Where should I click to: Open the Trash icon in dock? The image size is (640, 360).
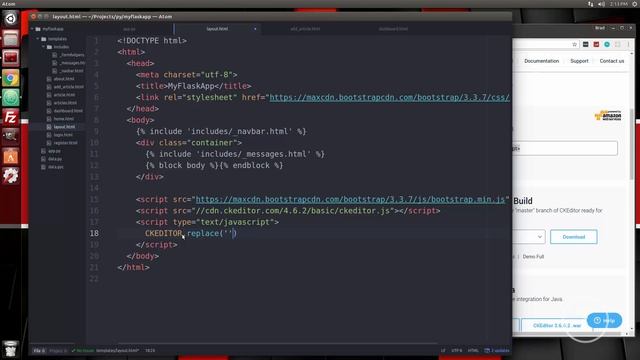pyautogui.click(x=11, y=349)
